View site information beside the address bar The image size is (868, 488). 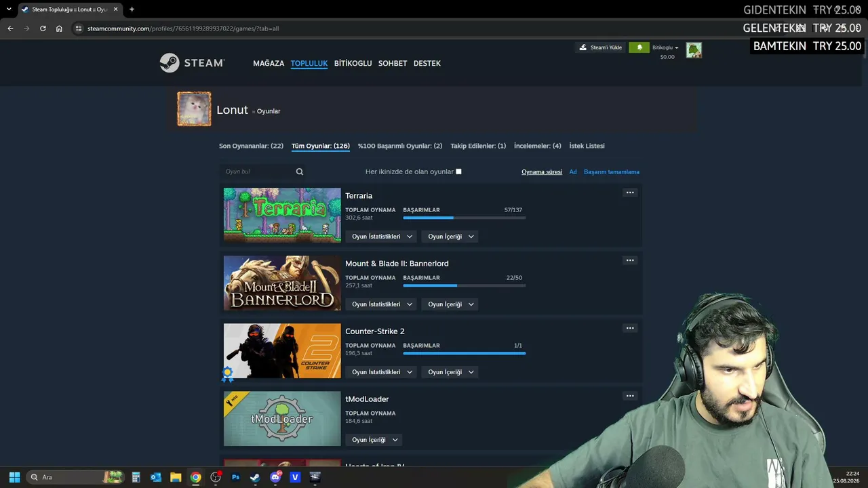[x=79, y=28]
